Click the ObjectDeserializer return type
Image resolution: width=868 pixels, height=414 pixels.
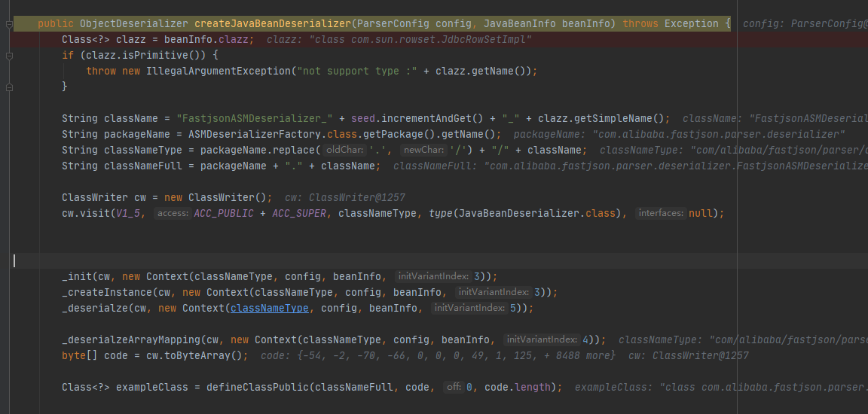click(134, 24)
